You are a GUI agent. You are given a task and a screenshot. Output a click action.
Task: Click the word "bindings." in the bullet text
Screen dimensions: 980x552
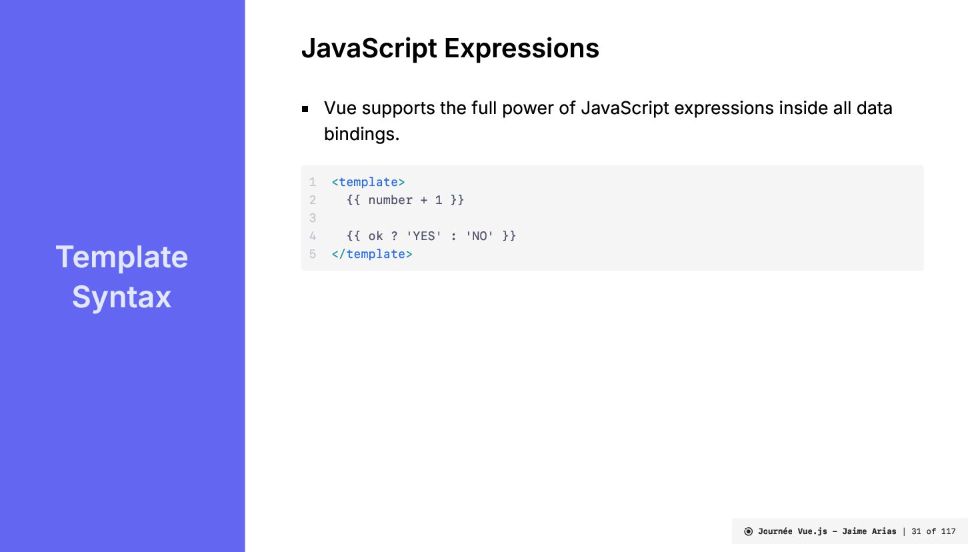[361, 134]
